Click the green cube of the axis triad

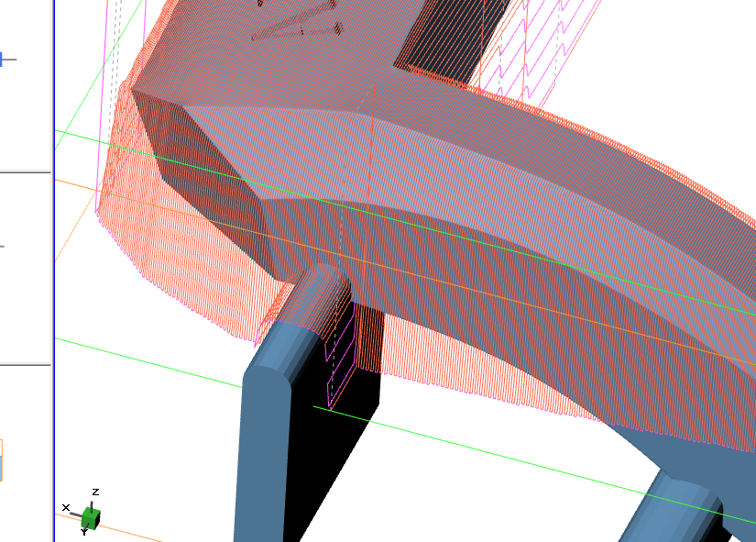[92, 517]
